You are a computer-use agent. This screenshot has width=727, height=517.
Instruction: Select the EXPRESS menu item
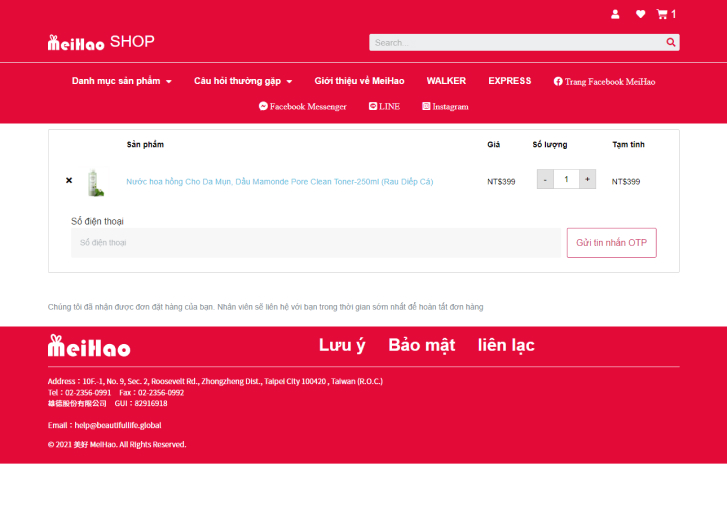click(x=510, y=81)
